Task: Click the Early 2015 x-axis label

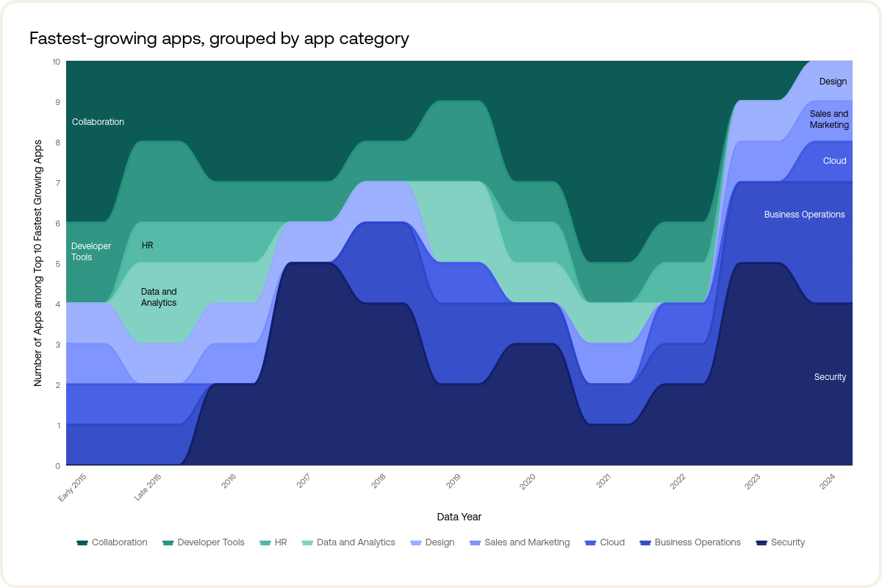Action: [x=73, y=488]
